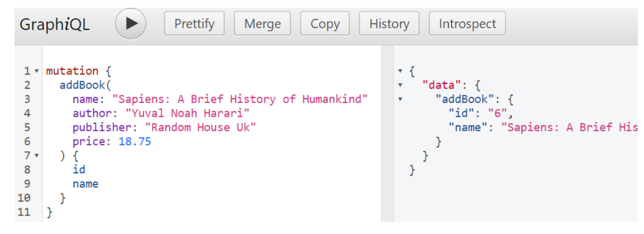Collapse the "addBook" object arrow in the result

(400, 100)
